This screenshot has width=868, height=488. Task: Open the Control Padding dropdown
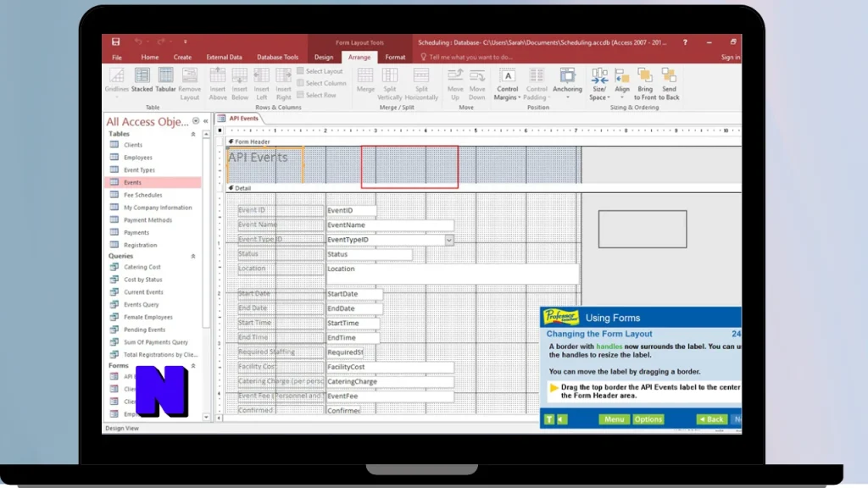537,84
